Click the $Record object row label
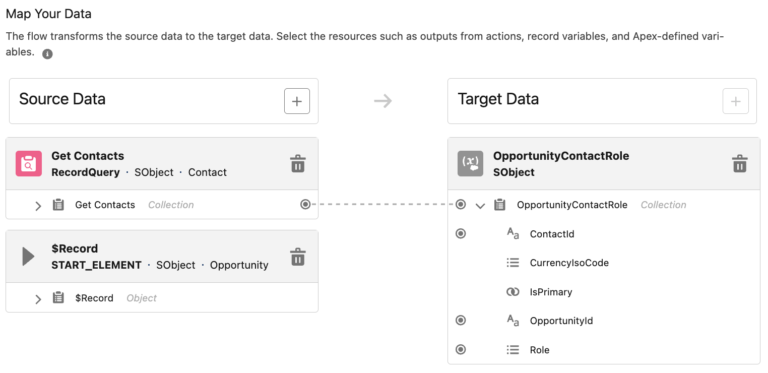This screenshot has width=768, height=373. pos(94,298)
